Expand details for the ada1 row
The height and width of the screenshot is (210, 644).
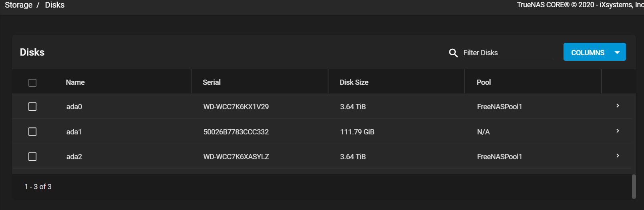[618, 131]
